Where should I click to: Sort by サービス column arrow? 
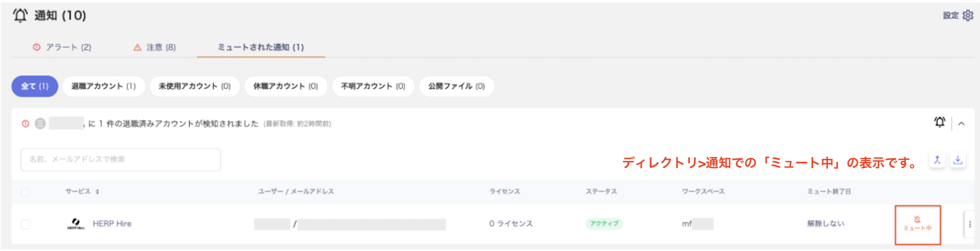97,192
